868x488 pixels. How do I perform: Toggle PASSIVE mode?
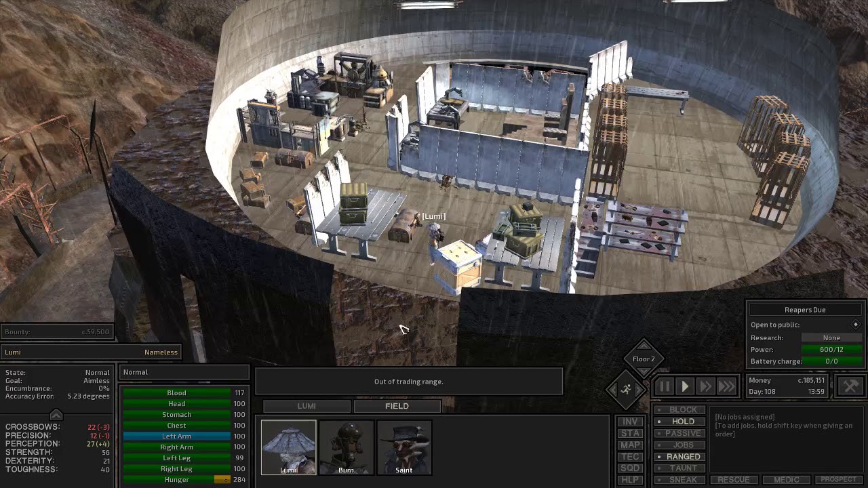click(680, 433)
